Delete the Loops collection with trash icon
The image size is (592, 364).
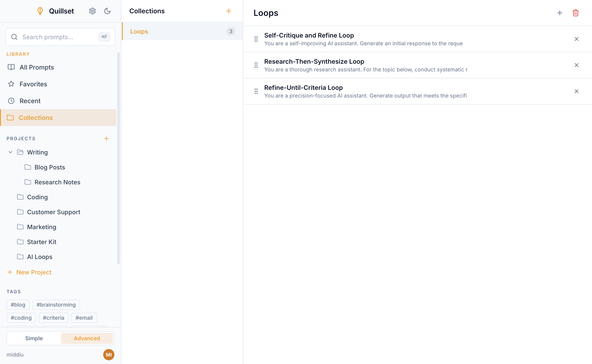point(576,13)
